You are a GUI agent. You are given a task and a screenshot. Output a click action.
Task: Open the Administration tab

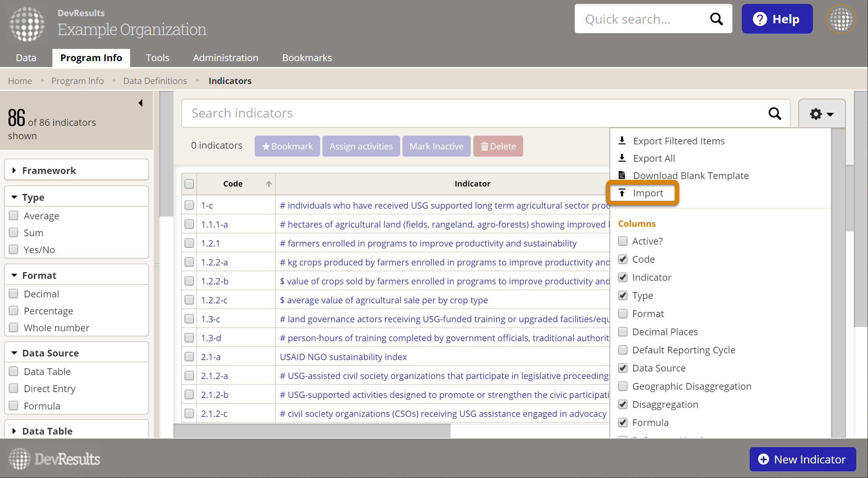click(x=225, y=58)
